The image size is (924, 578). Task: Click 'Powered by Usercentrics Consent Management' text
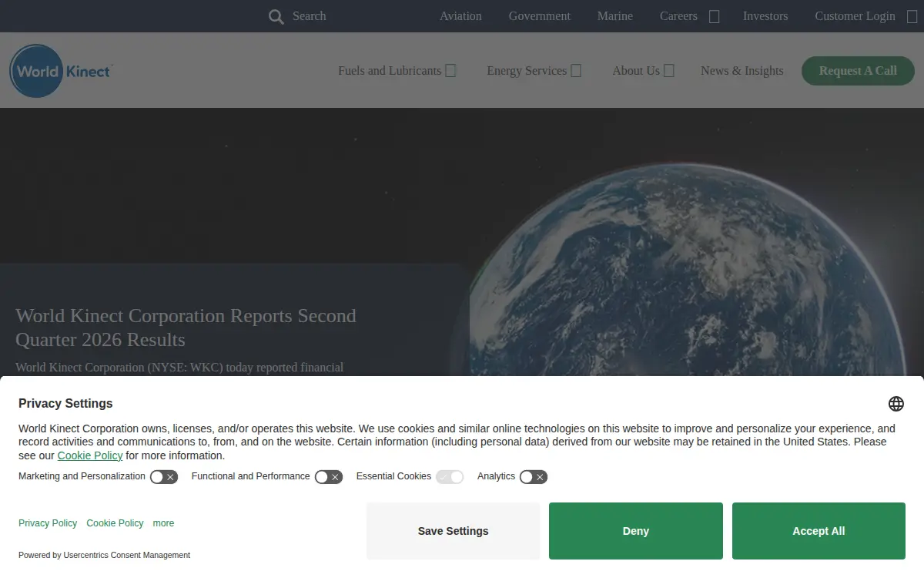click(104, 555)
